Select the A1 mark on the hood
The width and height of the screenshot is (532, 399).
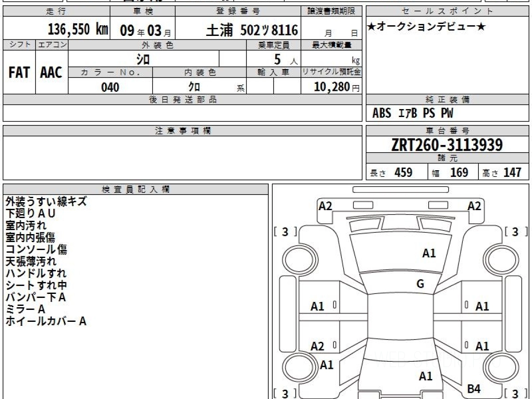(429, 253)
